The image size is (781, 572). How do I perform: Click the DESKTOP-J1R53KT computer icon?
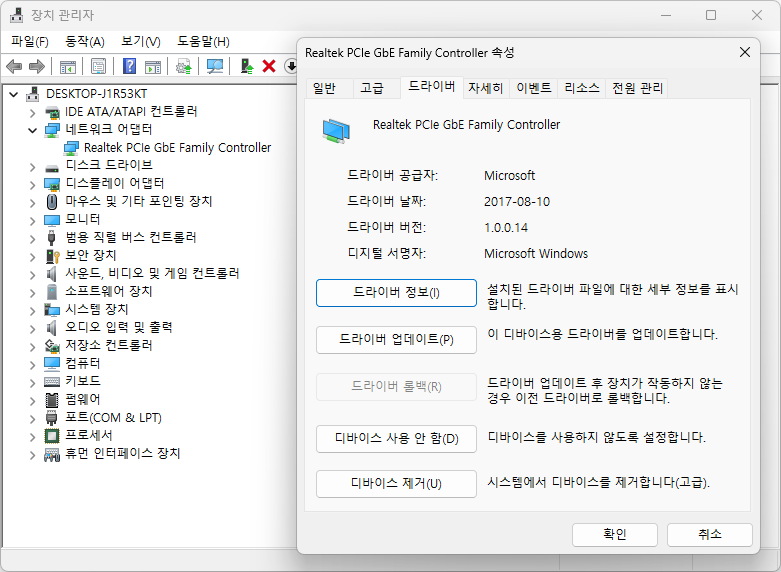pos(33,94)
